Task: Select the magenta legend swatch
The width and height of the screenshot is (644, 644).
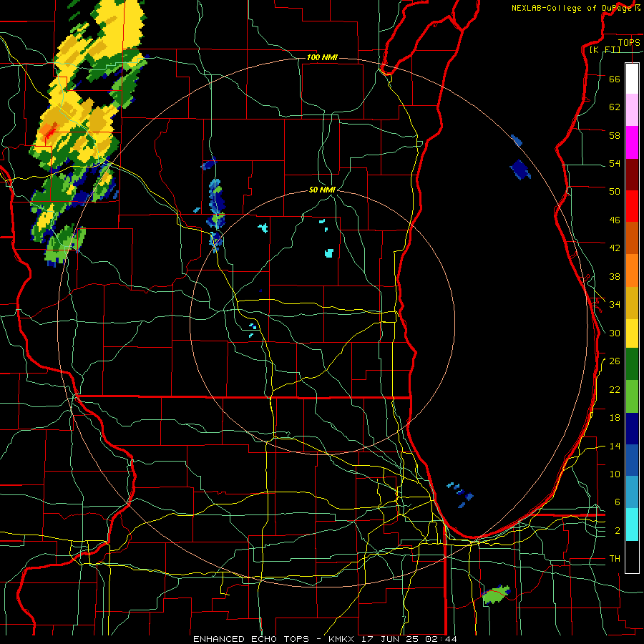Action: point(632,142)
